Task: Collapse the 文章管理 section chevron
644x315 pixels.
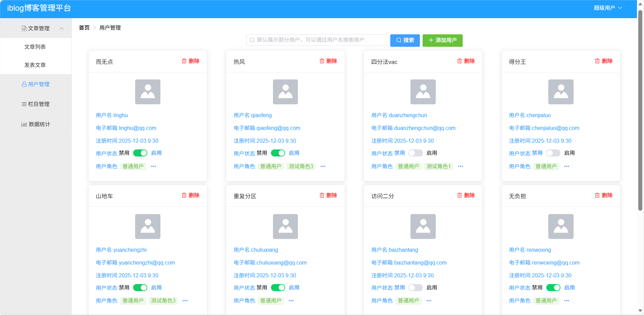Action: [x=62, y=28]
